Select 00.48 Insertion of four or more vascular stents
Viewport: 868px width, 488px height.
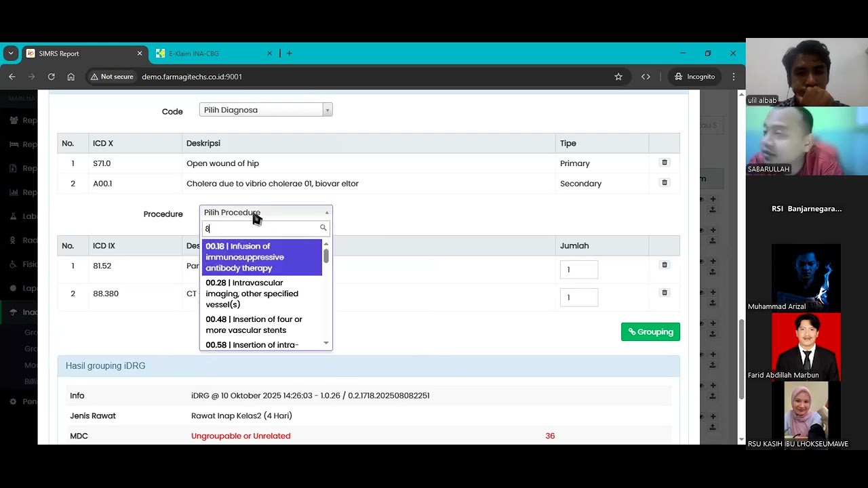click(261, 325)
